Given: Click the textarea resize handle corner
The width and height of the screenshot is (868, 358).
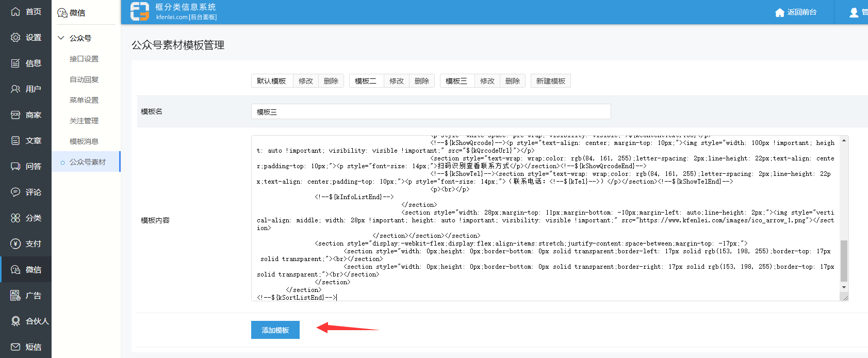Looking at the screenshot, I should [x=844, y=297].
